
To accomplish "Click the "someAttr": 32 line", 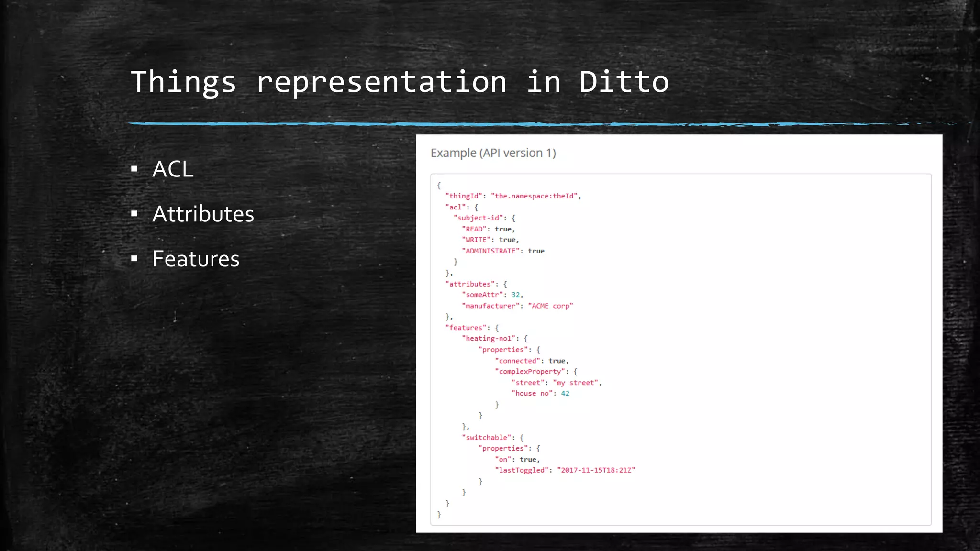I will tap(492, 295).
